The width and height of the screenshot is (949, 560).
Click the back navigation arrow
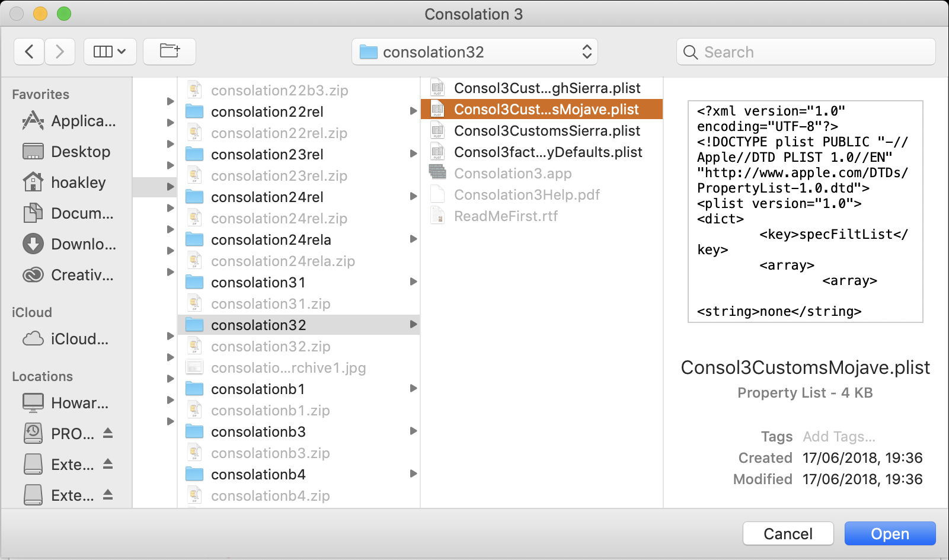29,52
